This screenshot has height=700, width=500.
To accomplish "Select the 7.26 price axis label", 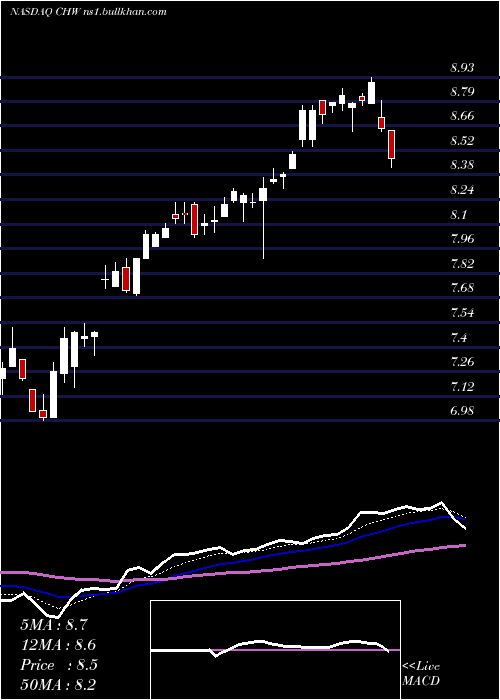I will click(x=462, y=361).
